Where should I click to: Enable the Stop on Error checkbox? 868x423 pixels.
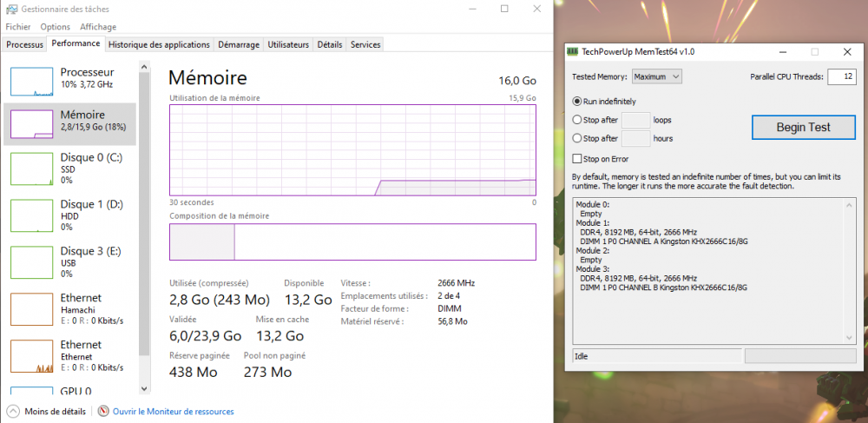[577, 159]
